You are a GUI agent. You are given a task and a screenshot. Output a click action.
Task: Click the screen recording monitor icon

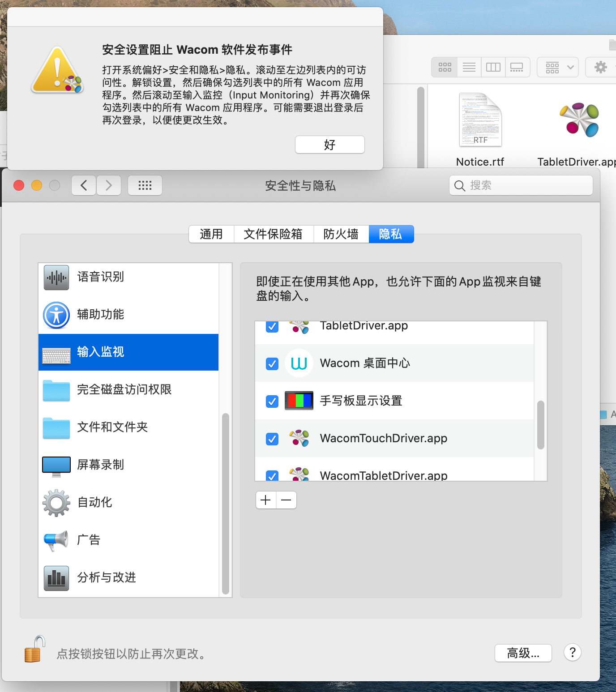point(56,466)
